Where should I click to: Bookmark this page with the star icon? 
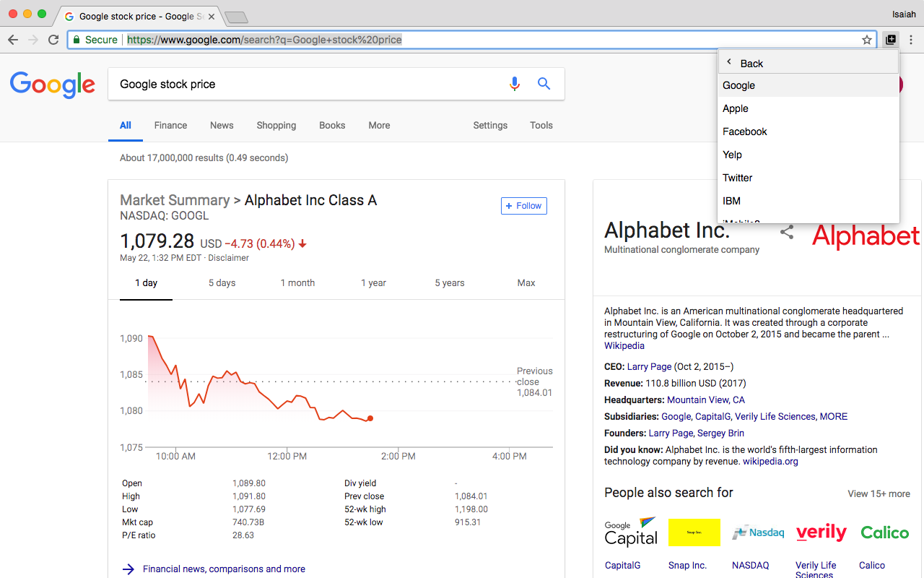867,40
